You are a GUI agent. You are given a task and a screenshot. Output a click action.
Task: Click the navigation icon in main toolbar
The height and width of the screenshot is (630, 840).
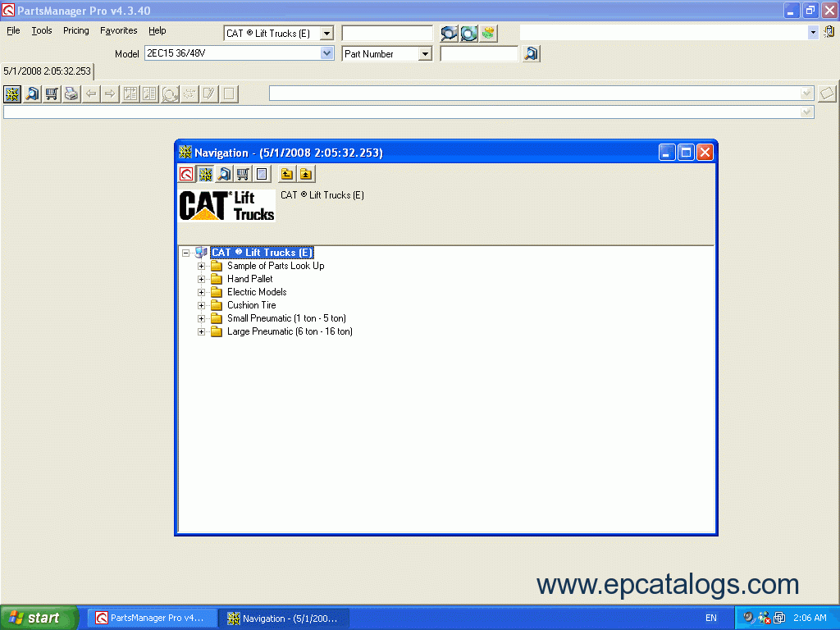pyautogui.click(x=12, y=94)
